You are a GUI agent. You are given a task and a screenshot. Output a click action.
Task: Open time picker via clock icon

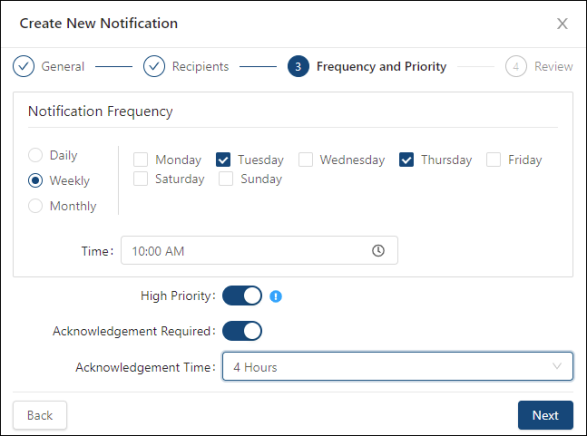378,250
